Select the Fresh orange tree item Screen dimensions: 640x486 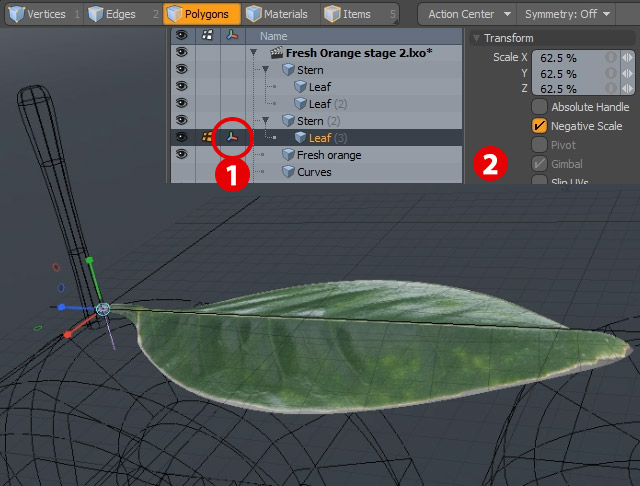329,155
